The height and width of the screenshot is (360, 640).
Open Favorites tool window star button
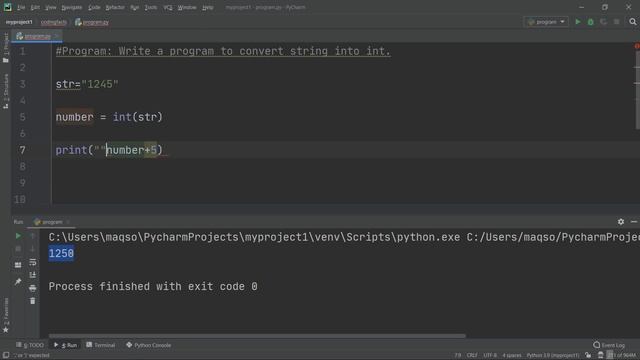coord(6,316)
